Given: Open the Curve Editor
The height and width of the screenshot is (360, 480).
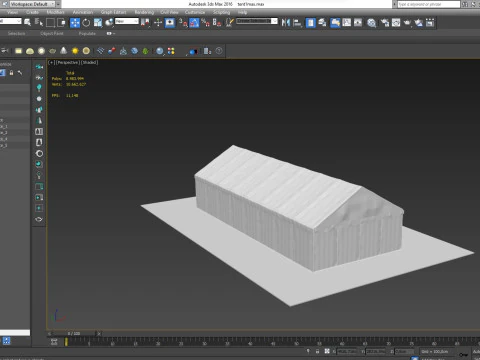Looking at the screenshot, I should coord(347,22).
